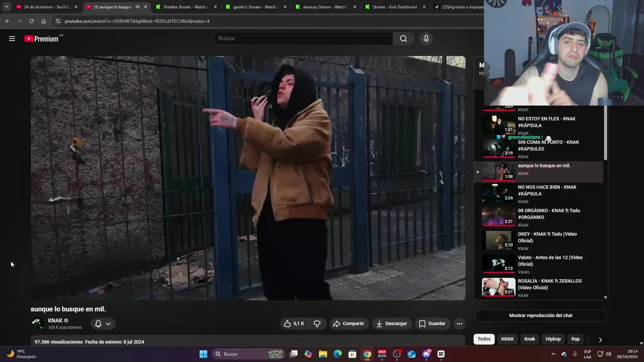Click the system tray microphone icon

pos(575,354)
